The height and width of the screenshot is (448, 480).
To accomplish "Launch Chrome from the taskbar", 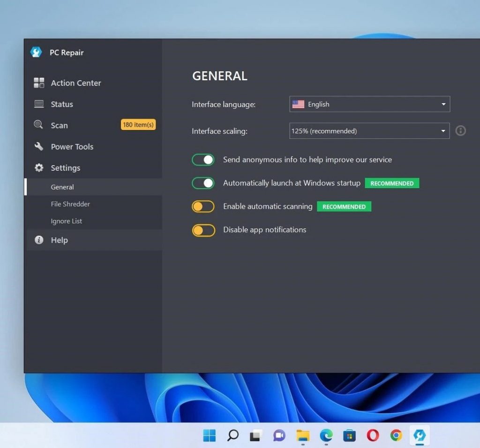I will point(396,435).
